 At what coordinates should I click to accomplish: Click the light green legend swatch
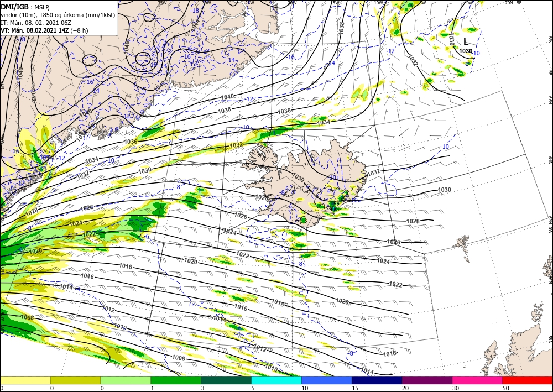pyautogui.click(x=126, y=380)
